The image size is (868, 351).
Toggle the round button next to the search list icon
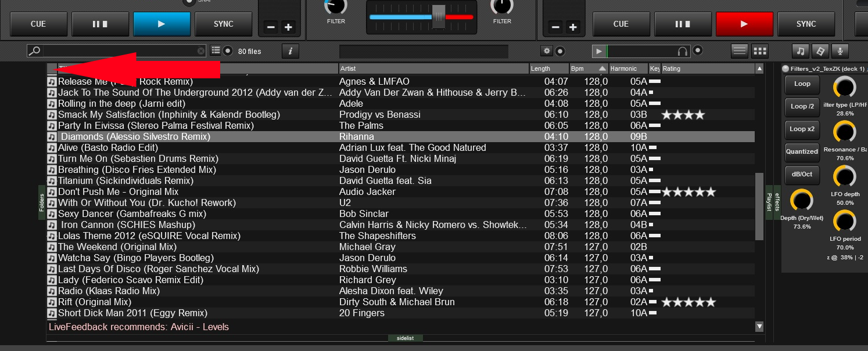(x=228, y=50)
